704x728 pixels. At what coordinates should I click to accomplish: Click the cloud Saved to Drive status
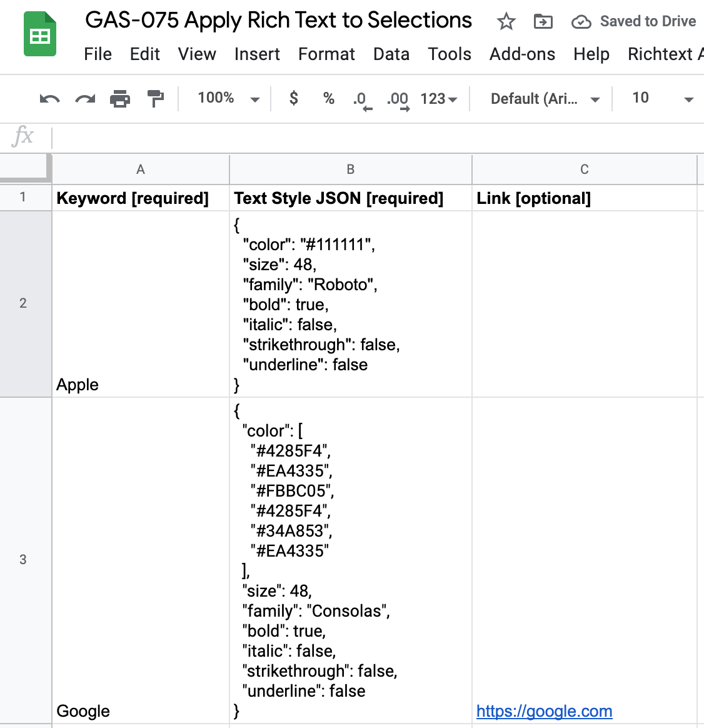tap(633, 22)
